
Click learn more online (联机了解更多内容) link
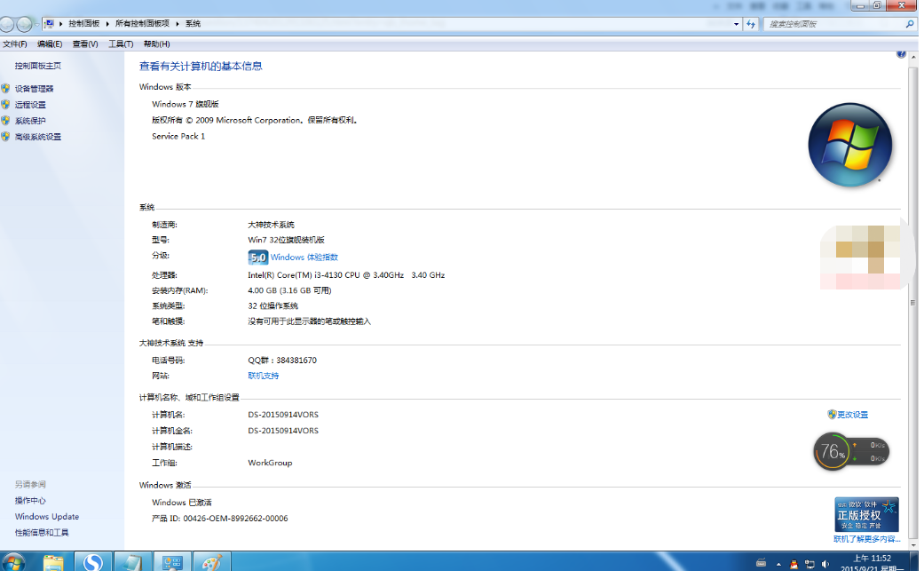coord(867,539)
